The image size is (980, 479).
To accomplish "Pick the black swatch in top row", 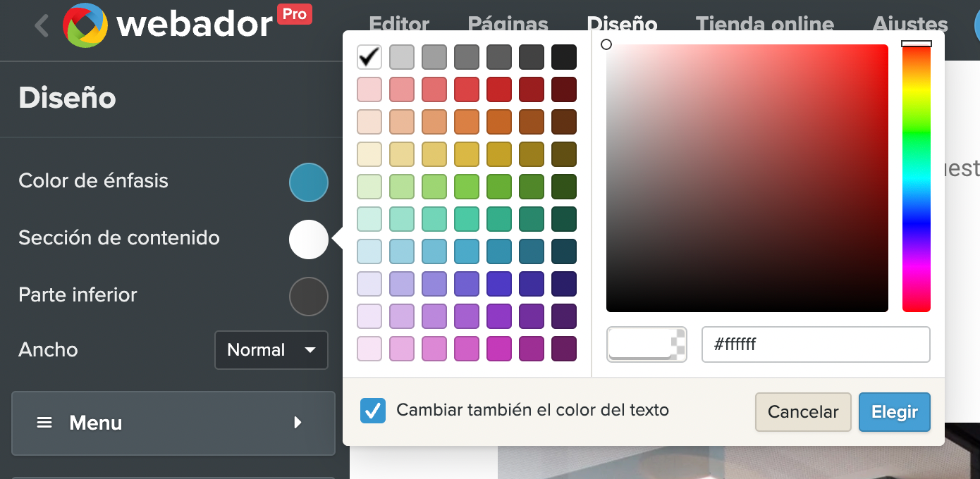I will point(564,57).
